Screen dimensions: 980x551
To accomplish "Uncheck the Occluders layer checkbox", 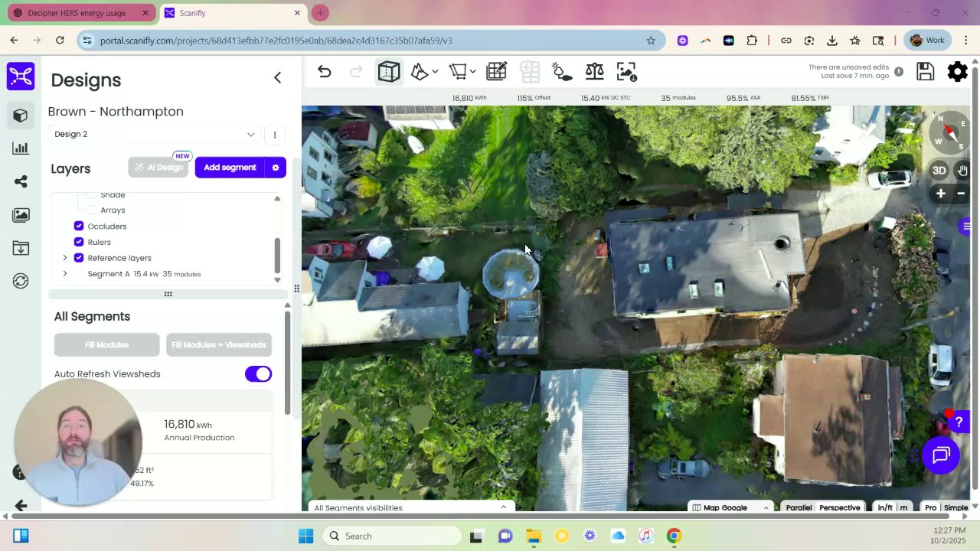I will coord(79,226).
